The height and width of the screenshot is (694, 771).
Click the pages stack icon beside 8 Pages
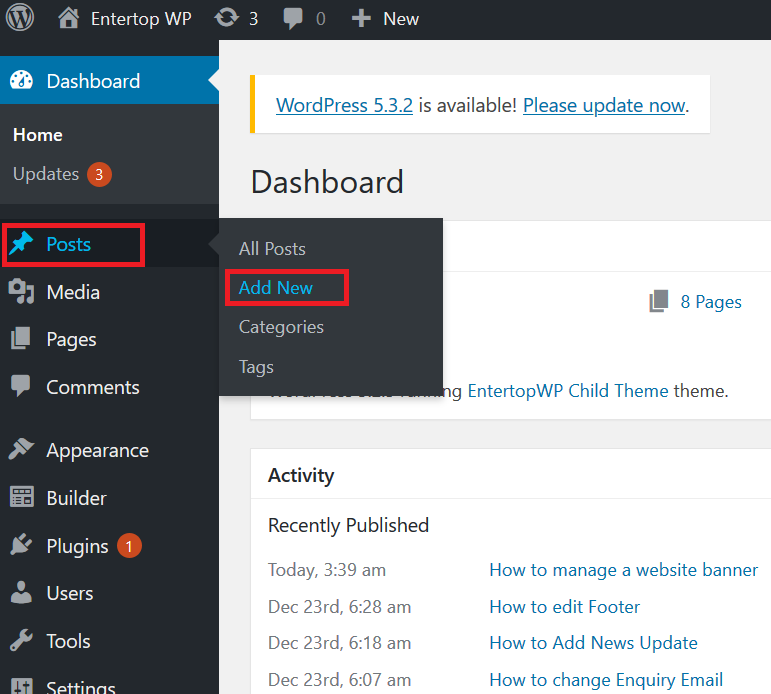click(659, 301)
